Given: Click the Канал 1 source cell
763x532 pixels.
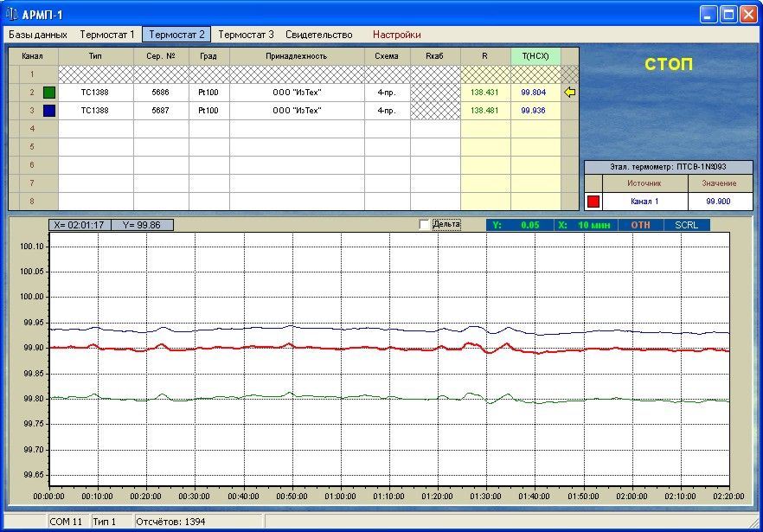Looking at the screenshot, I should tap(644, 202).
